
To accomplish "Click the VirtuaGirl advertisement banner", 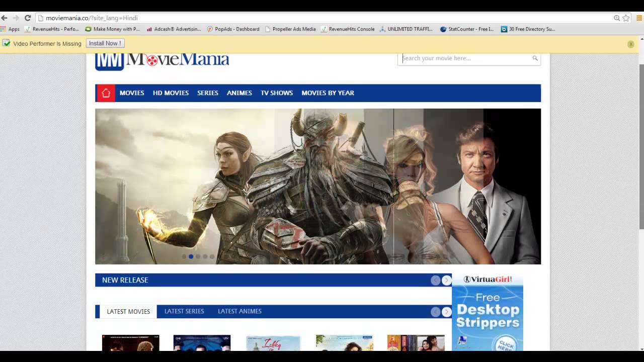I will [488, 312].
